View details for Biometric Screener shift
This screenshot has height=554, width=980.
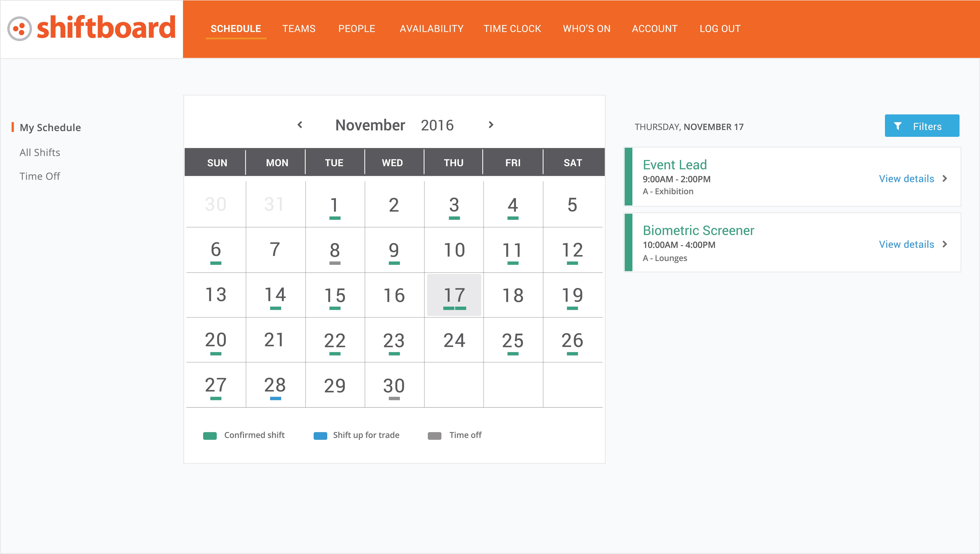(x=907, y=244)
